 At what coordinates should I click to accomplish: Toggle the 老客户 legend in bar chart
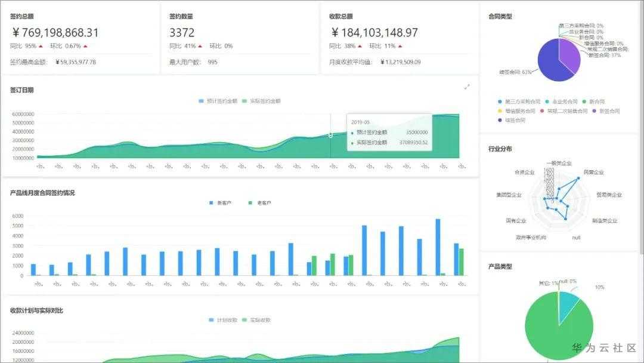pyautogui.click(x=259, y=203)
